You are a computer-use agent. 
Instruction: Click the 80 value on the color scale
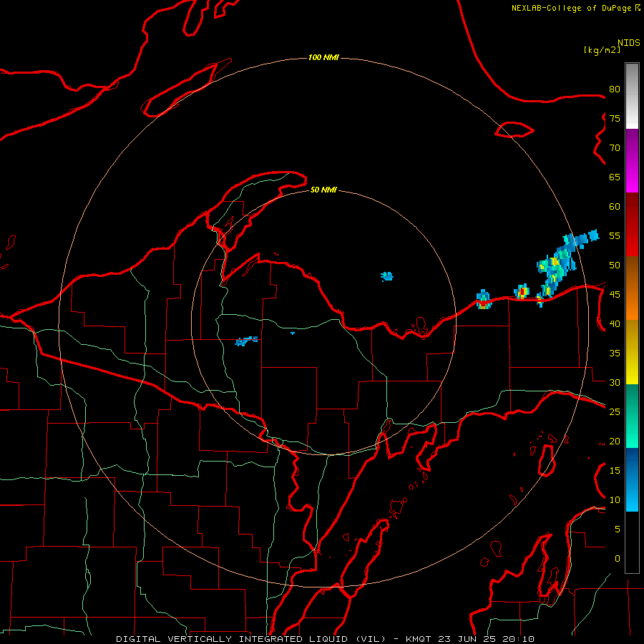(x=615, y=89)
